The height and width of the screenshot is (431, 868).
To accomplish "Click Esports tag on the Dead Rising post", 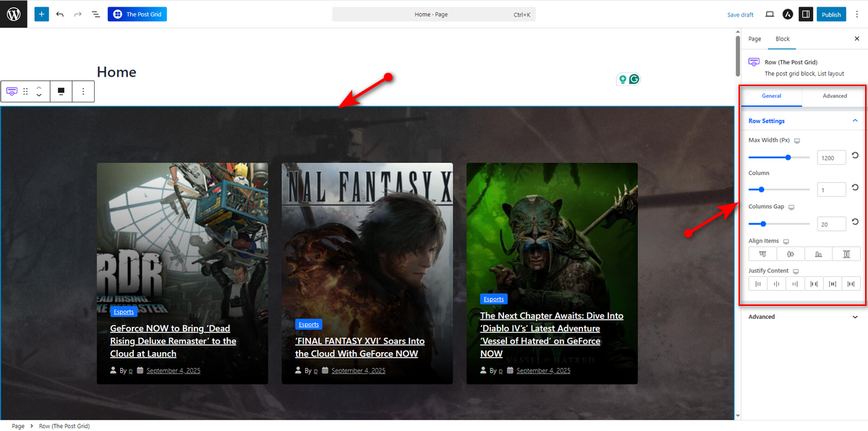I will pyautogui.click(x=124, y=312).
